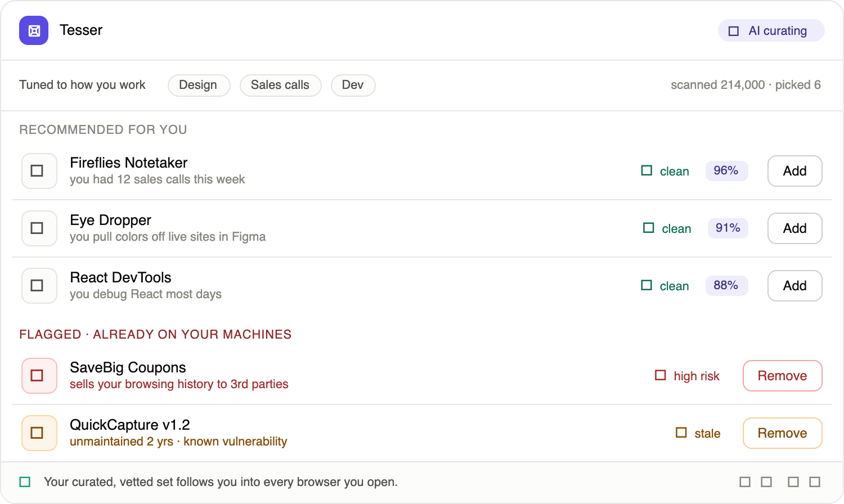Click 'sells your browsing history to 3rd parties'

click(179, 384)
